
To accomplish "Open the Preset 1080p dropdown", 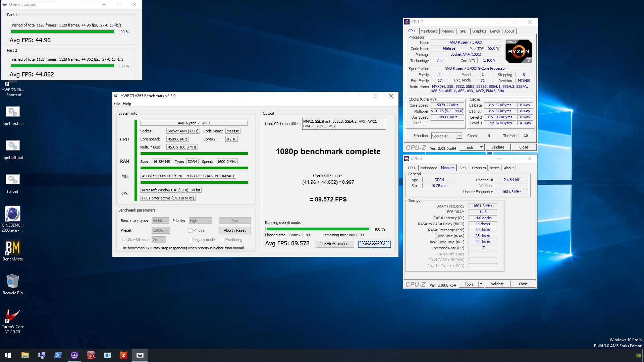I will click(x=161, y=230).
